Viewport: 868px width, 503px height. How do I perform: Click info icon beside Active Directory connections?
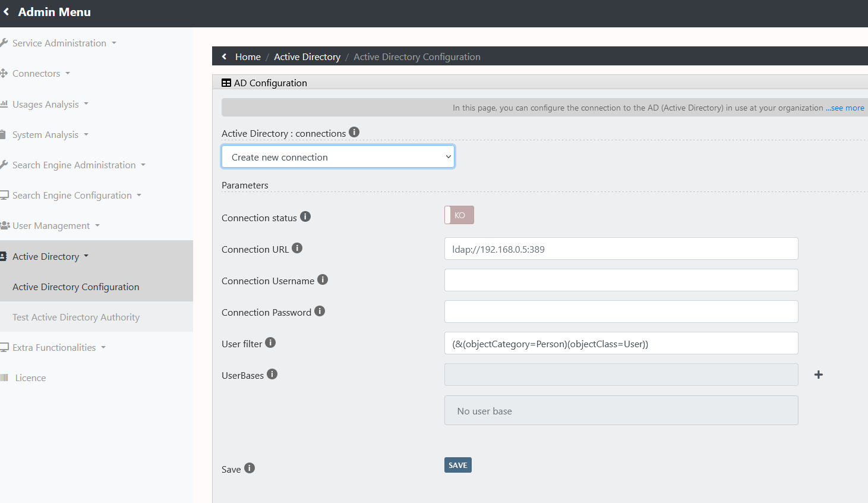point(354,133)
